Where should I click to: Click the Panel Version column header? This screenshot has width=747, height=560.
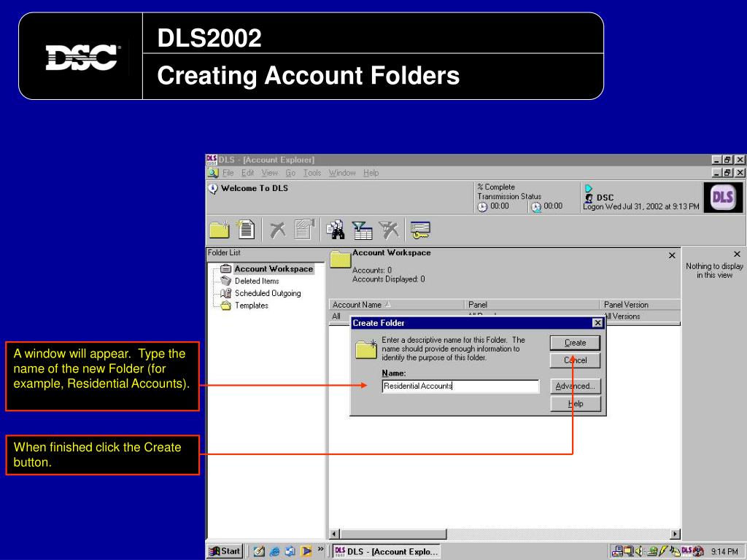pos(640,305)
